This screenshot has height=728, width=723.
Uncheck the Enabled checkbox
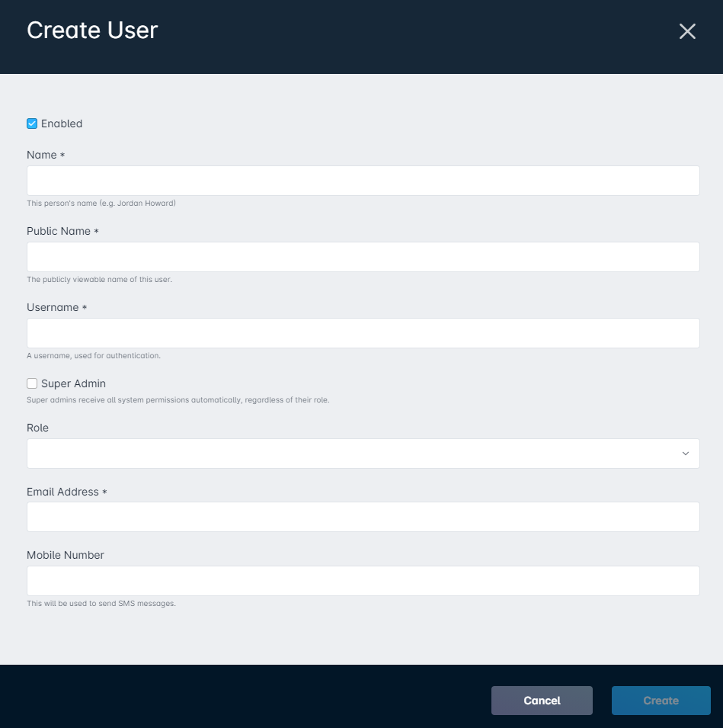tap(32, 123)
